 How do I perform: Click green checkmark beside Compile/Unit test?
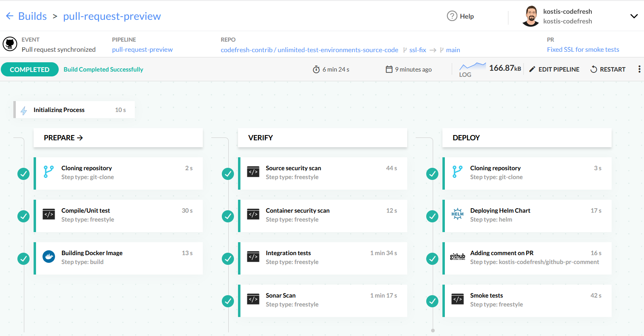(x=23, y=216)
